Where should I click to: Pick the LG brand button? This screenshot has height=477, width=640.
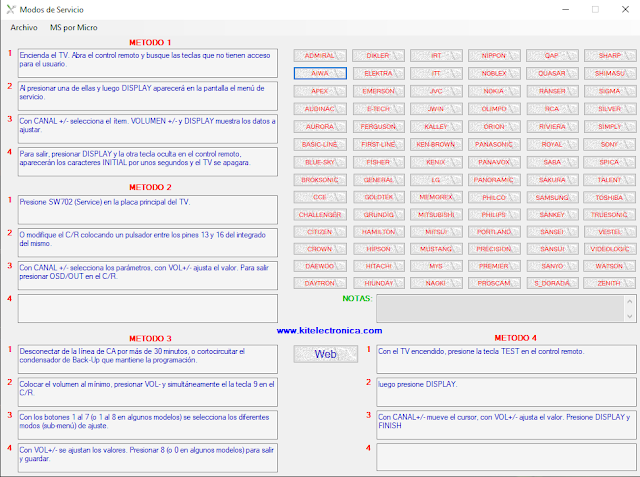(436, 180)
